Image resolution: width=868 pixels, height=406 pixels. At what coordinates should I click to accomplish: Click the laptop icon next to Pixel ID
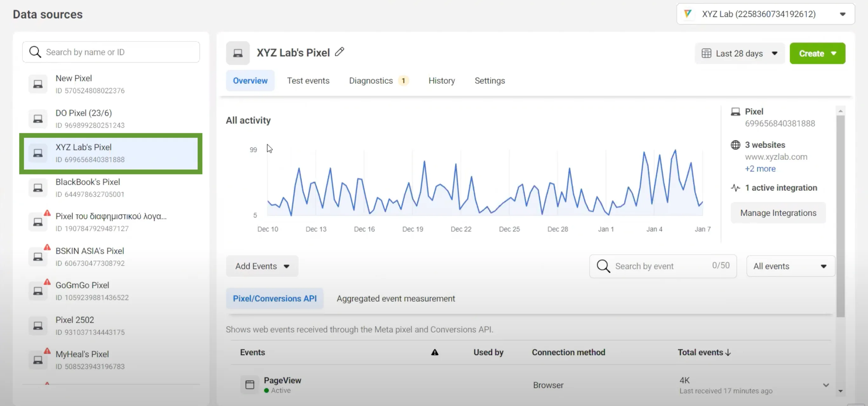[736, 111]
